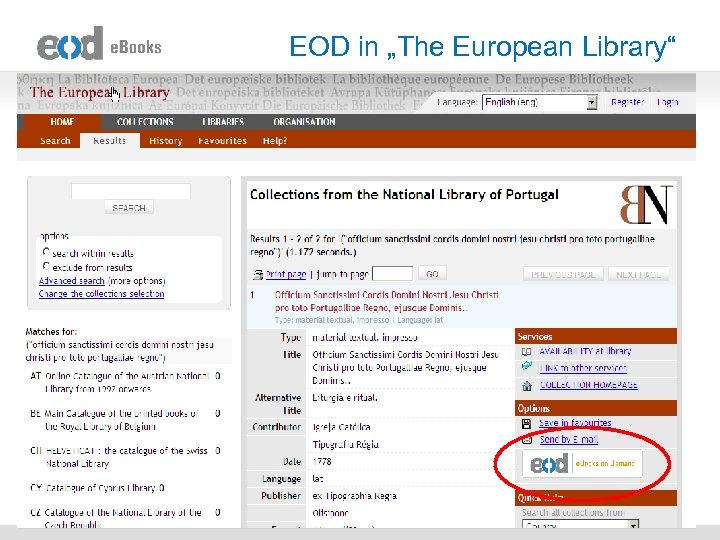The height and width of the screenshot is (540, 720).
Task: Click the BN National Library of Portugal logo
Action: pos(646,204)
